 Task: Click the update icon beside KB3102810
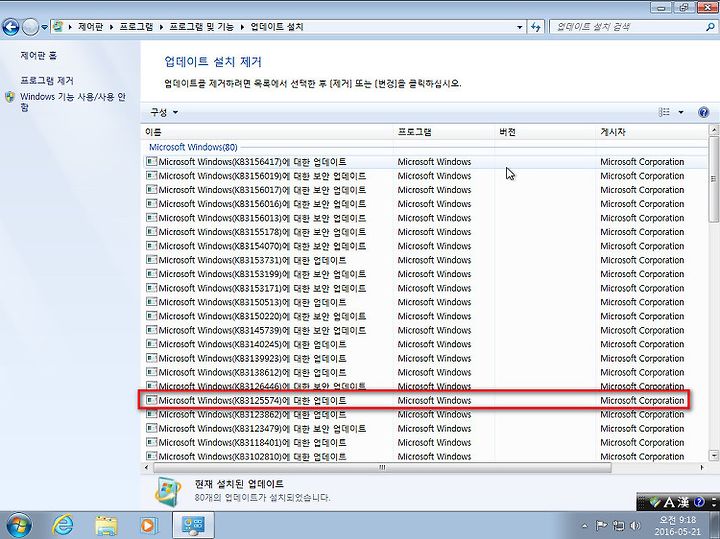point(151,456)
